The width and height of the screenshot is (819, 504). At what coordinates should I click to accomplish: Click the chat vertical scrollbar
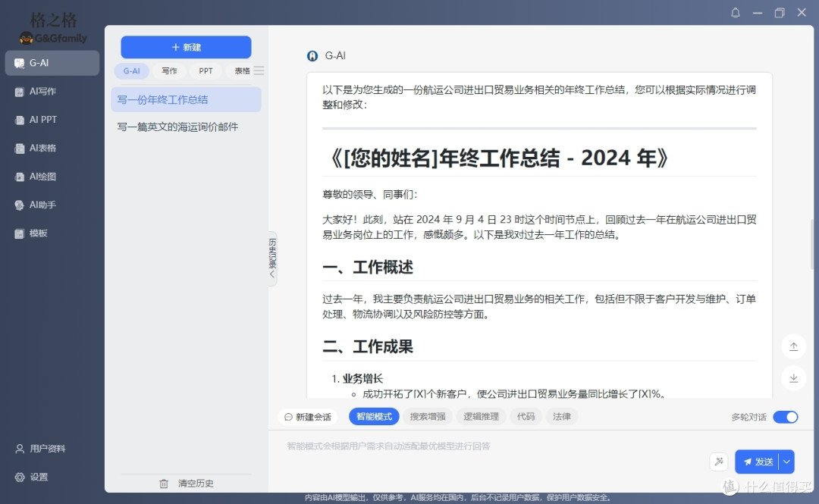click(811, 245)
